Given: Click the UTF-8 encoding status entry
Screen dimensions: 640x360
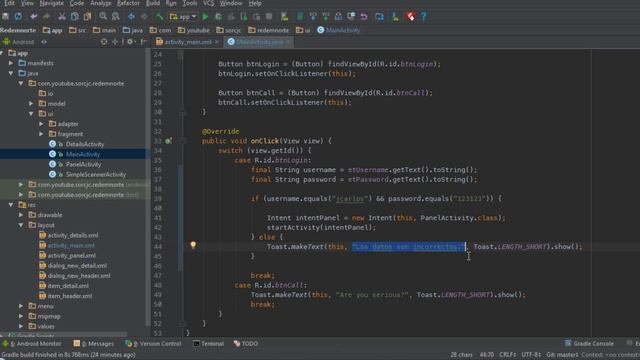Looking at the screenshot, I should [531, 355].
